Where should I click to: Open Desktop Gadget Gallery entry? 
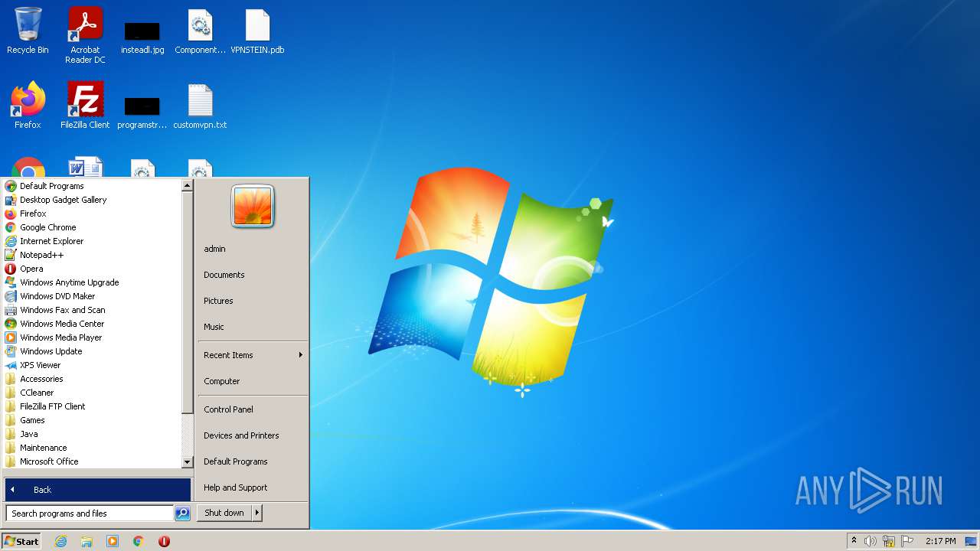click(92, 200)
